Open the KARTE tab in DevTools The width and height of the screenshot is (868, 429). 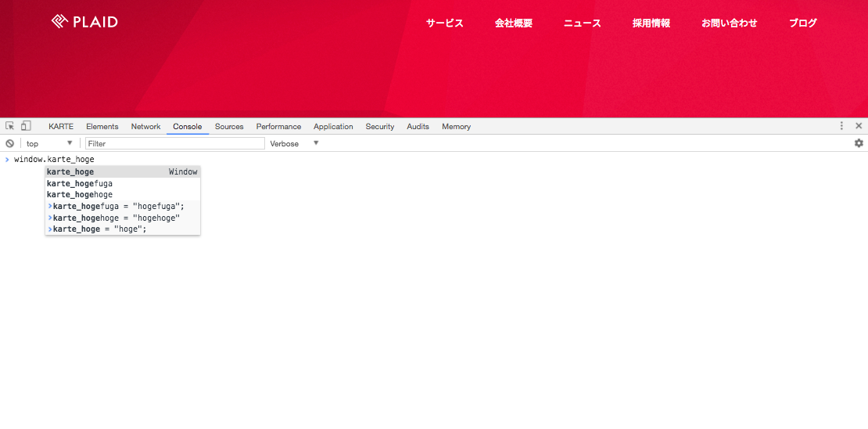click(61, 127)
